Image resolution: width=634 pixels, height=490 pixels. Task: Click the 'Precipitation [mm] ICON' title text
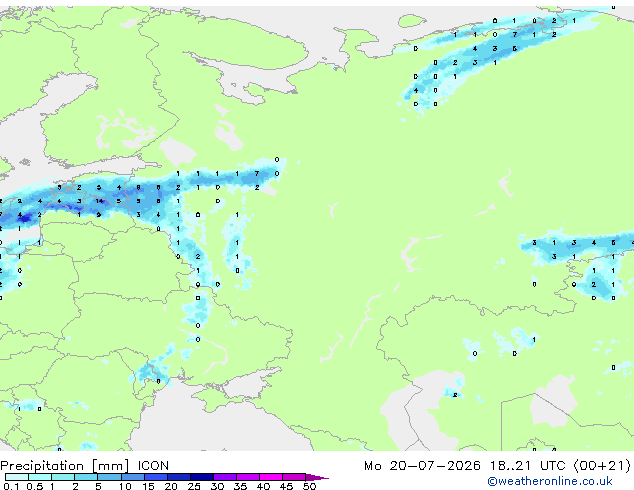click(x=85, y=466)
